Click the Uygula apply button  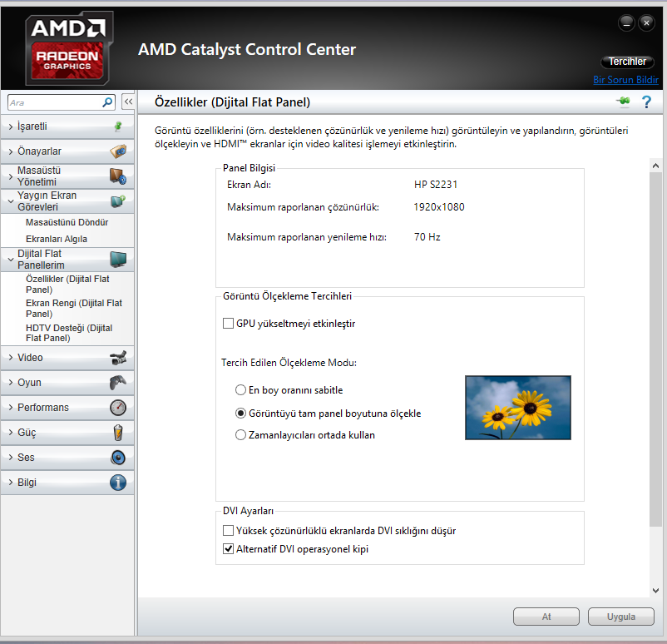[x=621, y=617]
